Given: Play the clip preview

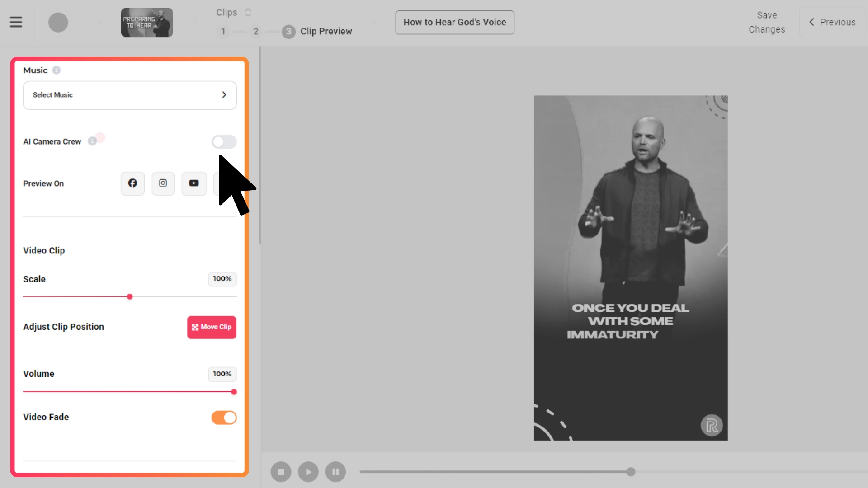Looking at the screenshot, I should [308, 472].
